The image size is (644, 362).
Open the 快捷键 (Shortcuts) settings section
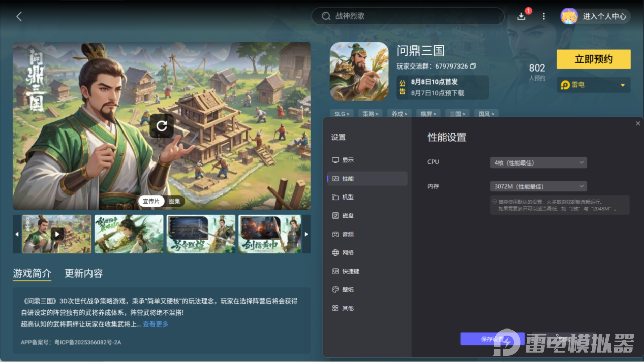(x=351, y=271)
